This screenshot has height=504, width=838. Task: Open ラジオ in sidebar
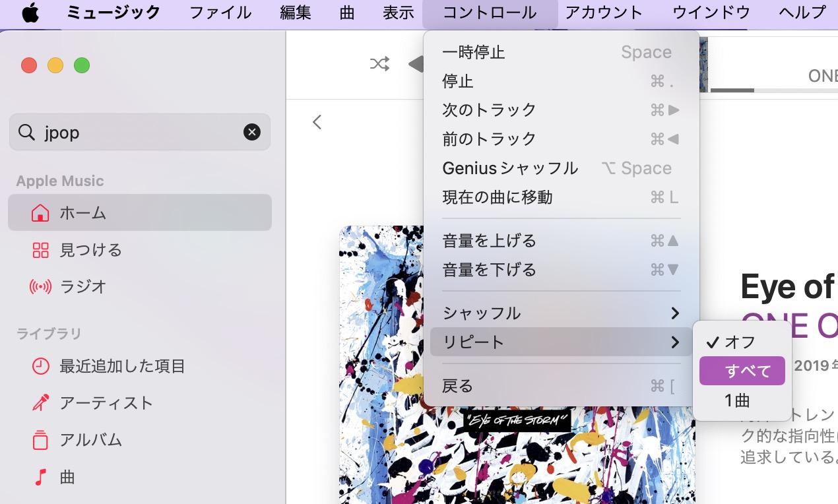click(x=140, y=287)
